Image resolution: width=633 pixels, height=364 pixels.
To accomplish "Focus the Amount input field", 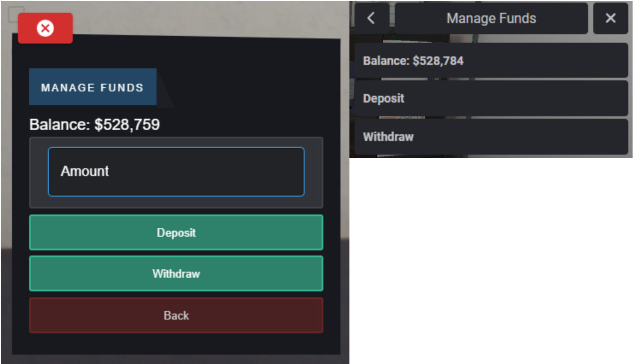I will tap(176, 172).
